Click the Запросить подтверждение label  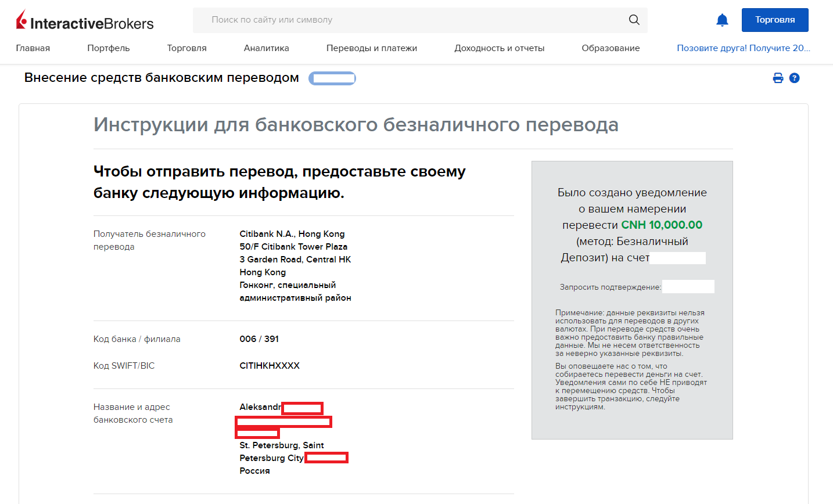coord(611,287)
